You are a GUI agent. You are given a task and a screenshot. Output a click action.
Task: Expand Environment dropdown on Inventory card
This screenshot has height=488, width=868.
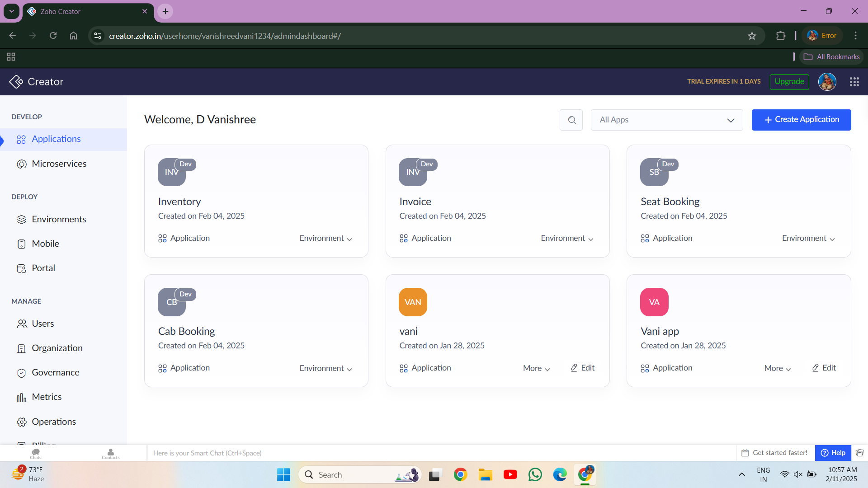click(325, 238)
